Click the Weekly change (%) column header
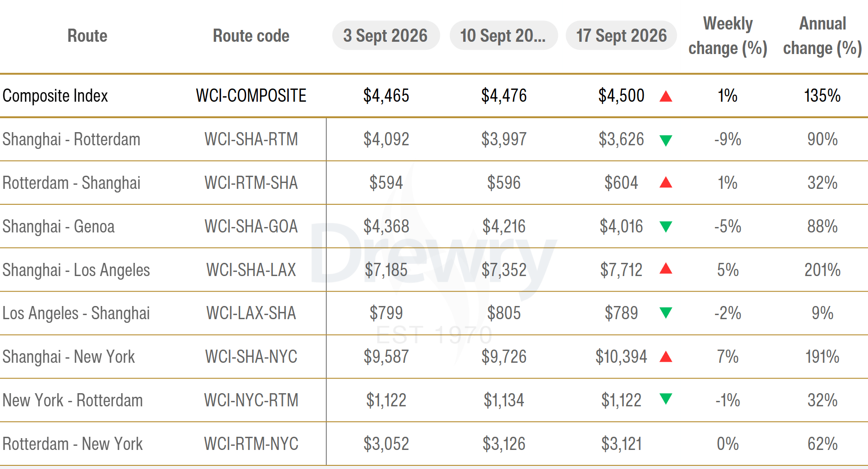Image resolution: width=868 pixels, height=469 pixels. coord(728,36)
